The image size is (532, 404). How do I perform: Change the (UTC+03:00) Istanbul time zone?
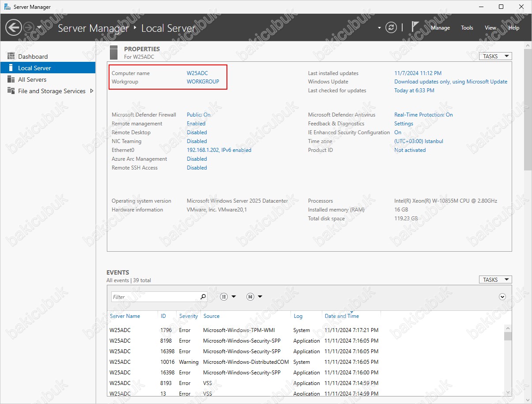point(419,141)
